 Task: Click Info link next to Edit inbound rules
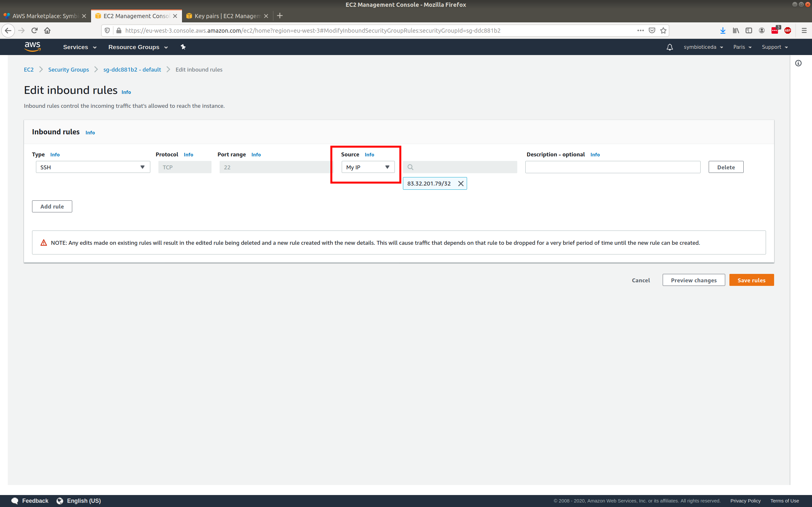(x=126, y=92)
